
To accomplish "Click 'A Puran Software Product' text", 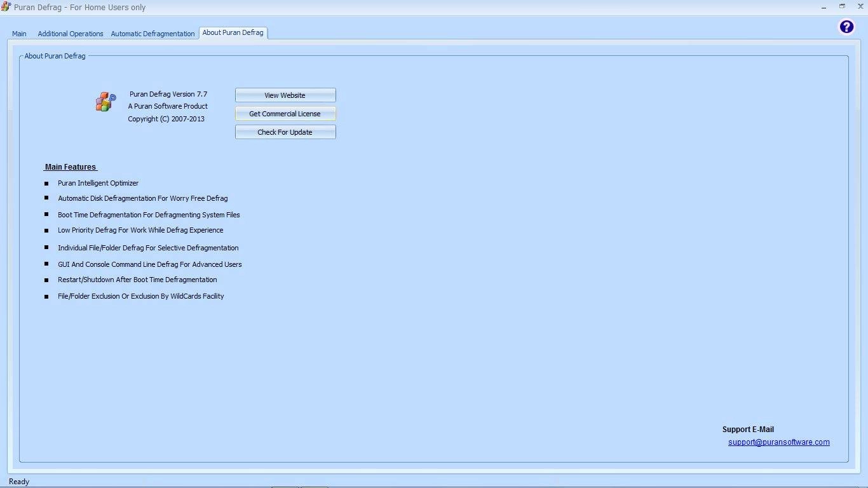I will coord(168,106).
